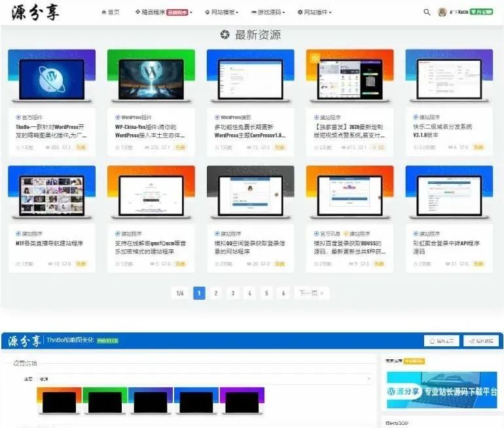Click the 下一页 next page button
This screenshot has height=428, width=504.
tap(312, 293)
